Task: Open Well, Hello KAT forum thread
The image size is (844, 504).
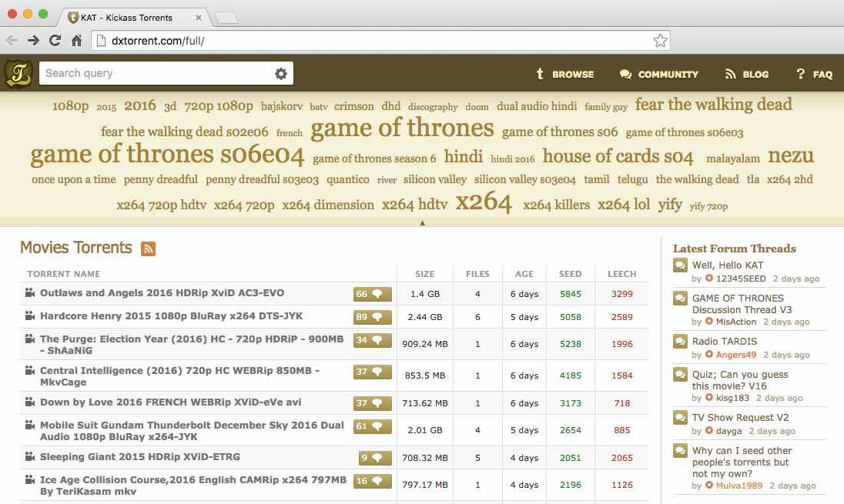Action: pyautogui.click(x=728, y=265)
